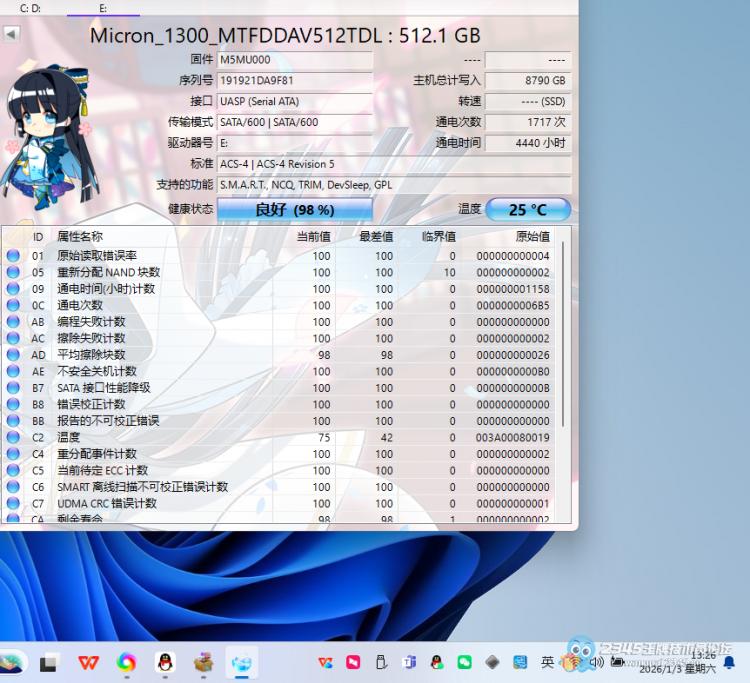This screenshot has width=750, height=683.
Task: Click the notification bell icon
Action: [728, 662]
